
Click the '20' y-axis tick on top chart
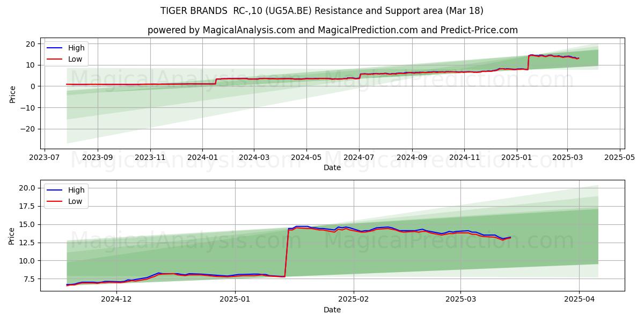[31, 43]
